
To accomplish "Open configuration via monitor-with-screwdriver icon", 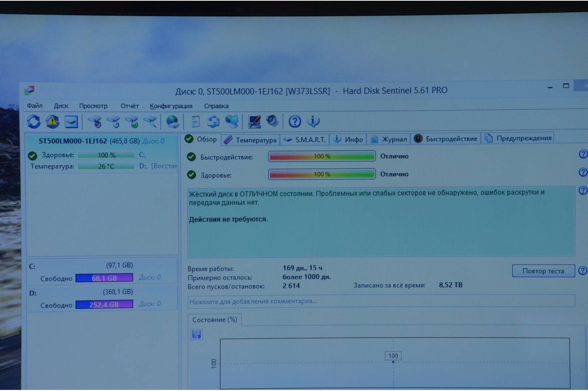I will coord(254,122).
